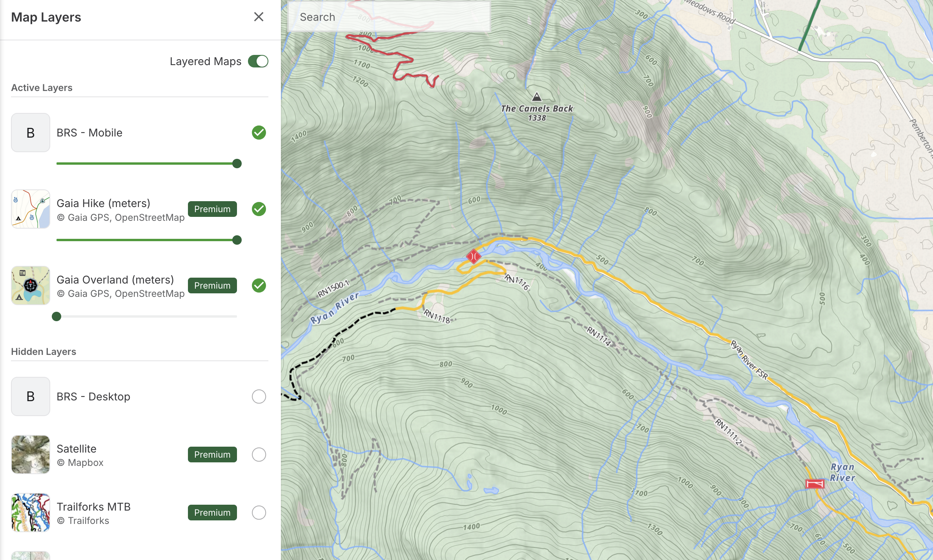
Task: Click the Gaia Overland opacity slider handle
Action: [x=56, y=316]
